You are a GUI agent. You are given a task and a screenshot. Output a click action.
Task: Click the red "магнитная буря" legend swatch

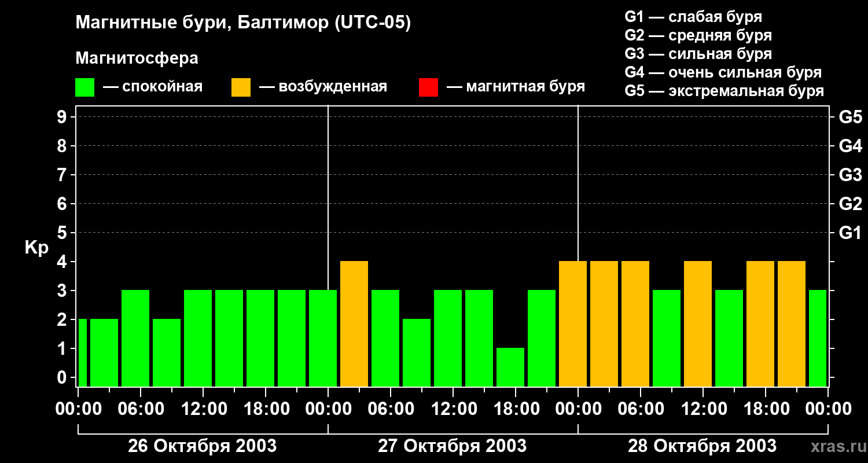428,87
